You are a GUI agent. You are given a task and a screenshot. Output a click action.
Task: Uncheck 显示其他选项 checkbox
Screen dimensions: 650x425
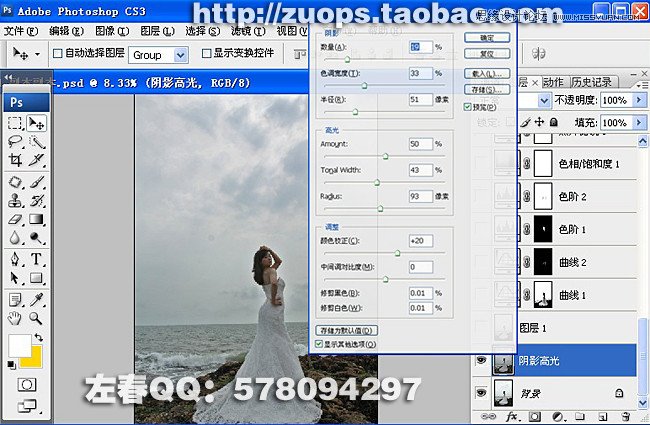(319, 344)
